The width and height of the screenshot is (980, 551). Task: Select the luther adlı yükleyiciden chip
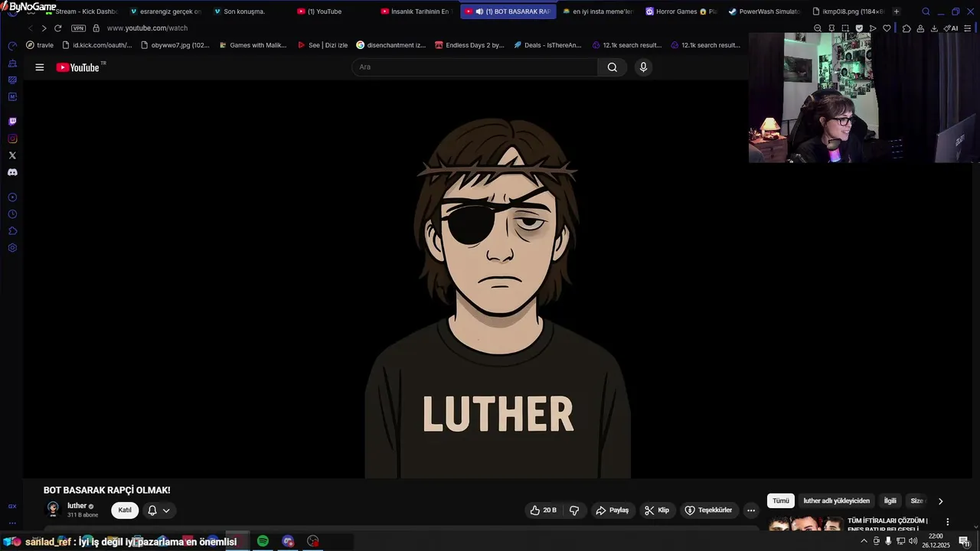point(836,501)
